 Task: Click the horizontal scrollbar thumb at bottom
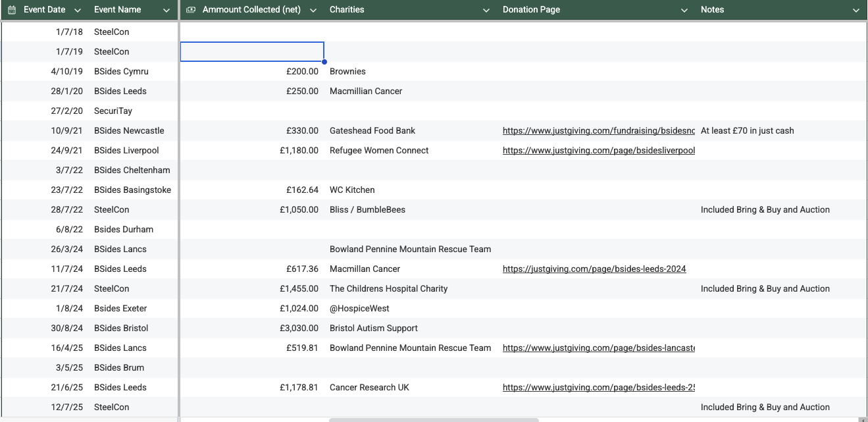click(x=434, y=419)
